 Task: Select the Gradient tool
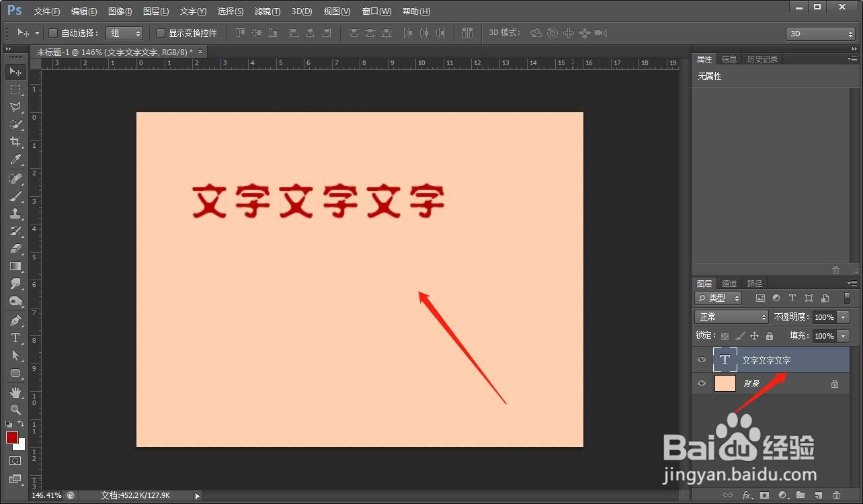point(15,266)
